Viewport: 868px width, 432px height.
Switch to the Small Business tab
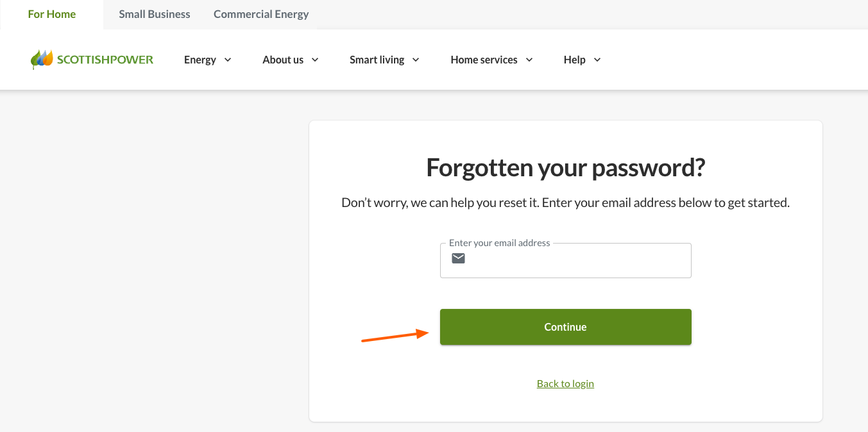(154, 13)
